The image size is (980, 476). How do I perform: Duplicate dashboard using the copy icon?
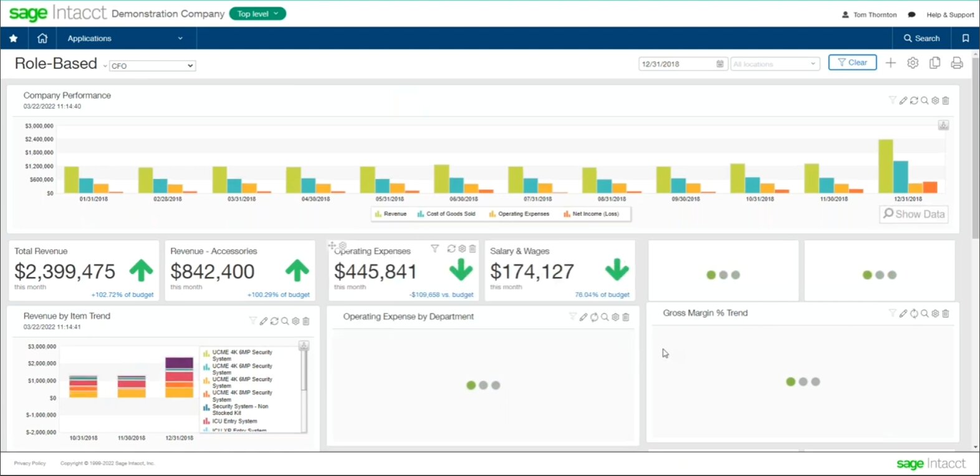pyautogui.click(x=934, y=63)
